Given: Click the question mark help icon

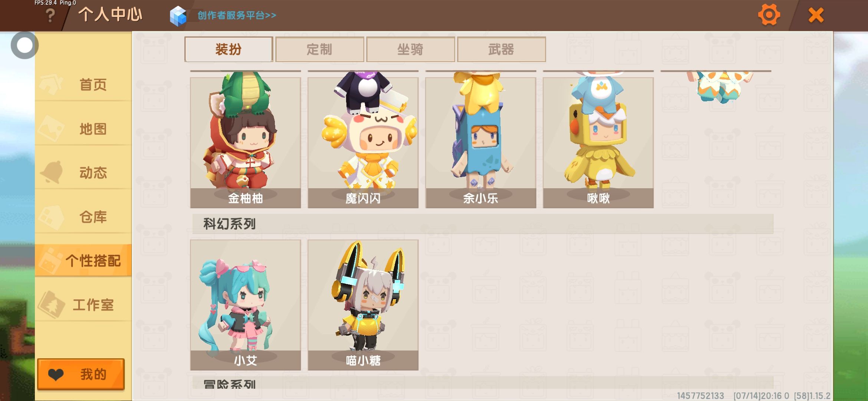Looking at the screenshot, I should [x=50, y=16].
